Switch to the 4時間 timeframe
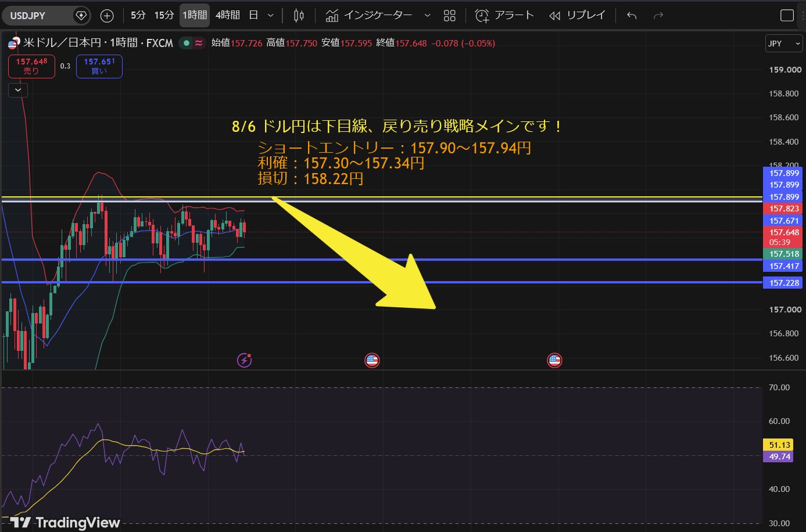 (228, 15)
